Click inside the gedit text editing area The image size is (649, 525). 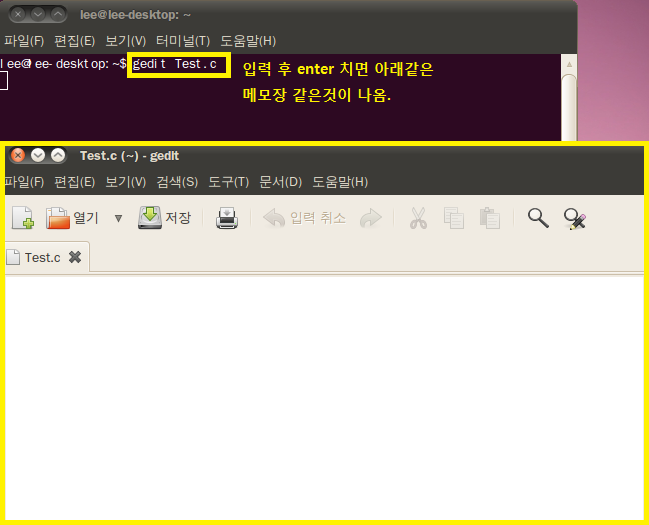324,397
